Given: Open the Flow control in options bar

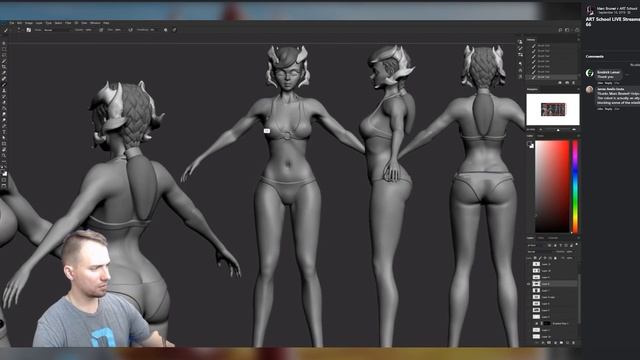Looking at the screenshot, I should 118,30.
